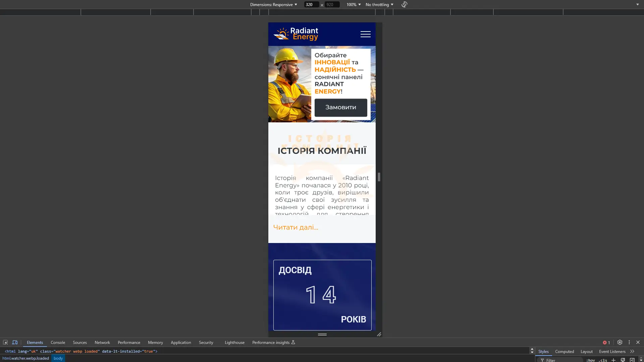Activate the inspect element picker
This screenshot has width=644, height=362.
[x=5, y=342]
